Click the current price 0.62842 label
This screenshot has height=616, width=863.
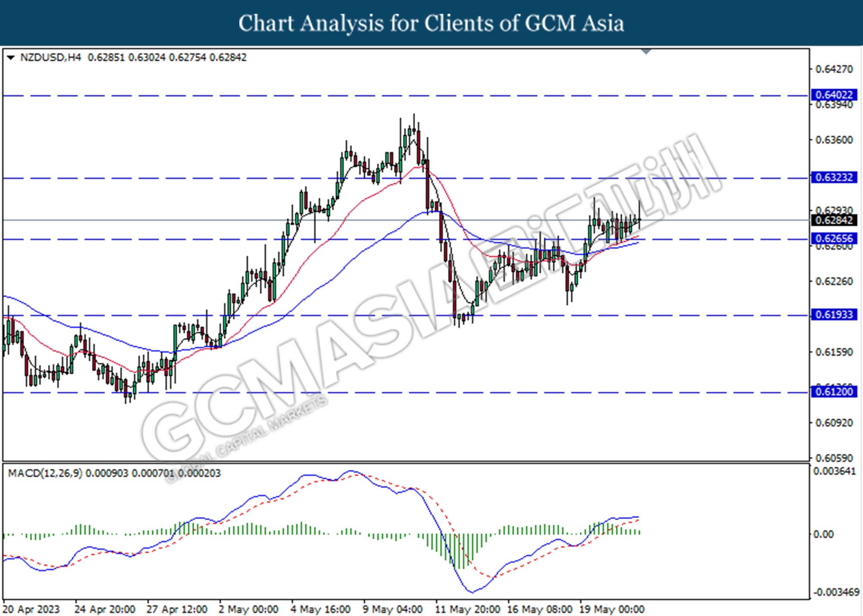tap(834, 220)
